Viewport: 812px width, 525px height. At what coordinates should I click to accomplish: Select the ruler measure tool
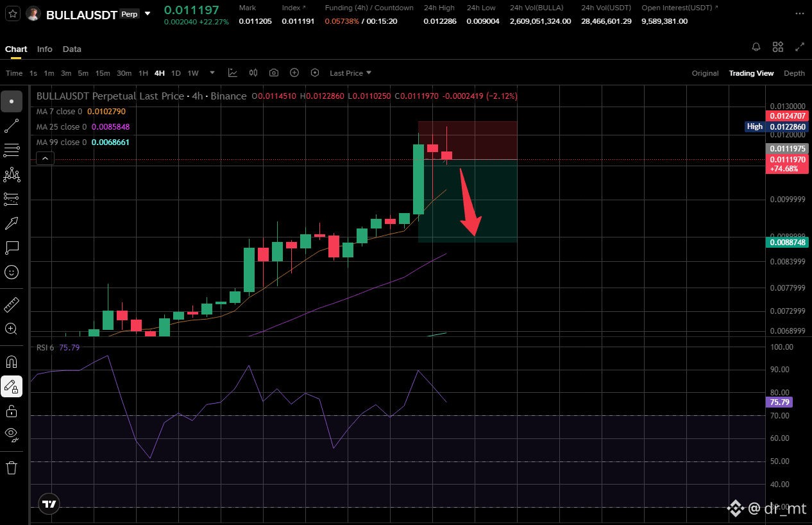tap(12, 304)
